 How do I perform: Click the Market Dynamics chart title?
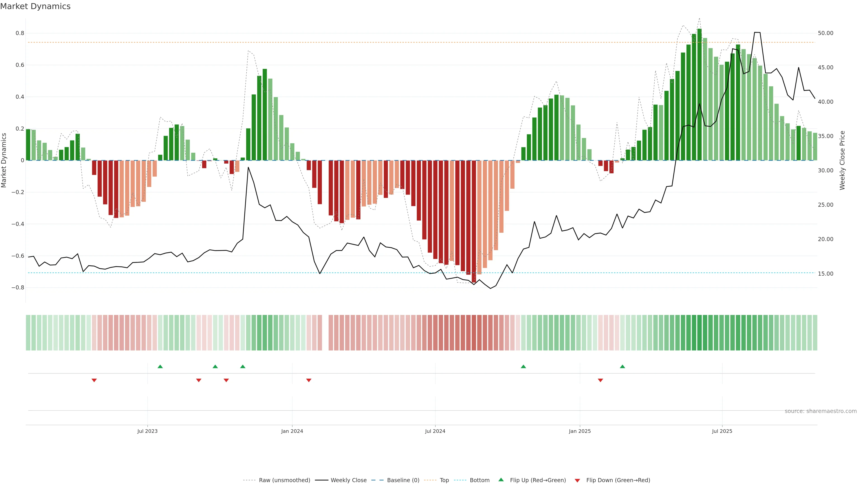pyautogui.click(x=35, y=6)
